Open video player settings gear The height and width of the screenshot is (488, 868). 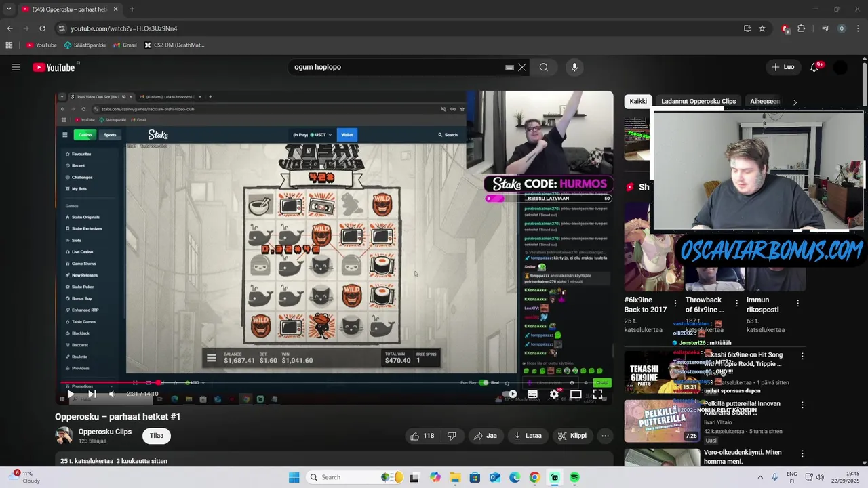pyautogui.click(x=554, y=394)
